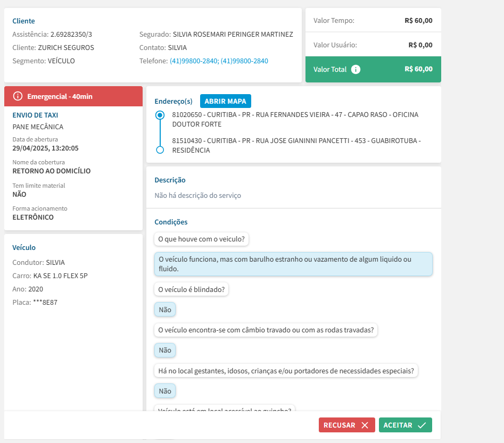504x443 pixels.
Task: Click the 'Não' answer under the gestantes question
Action: (165, 391)
